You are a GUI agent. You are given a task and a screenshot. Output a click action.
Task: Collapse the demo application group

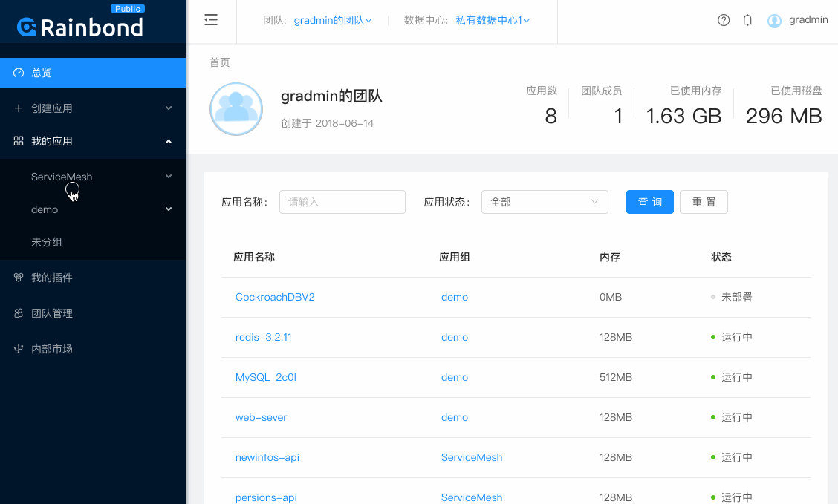(x=45, y=209)
